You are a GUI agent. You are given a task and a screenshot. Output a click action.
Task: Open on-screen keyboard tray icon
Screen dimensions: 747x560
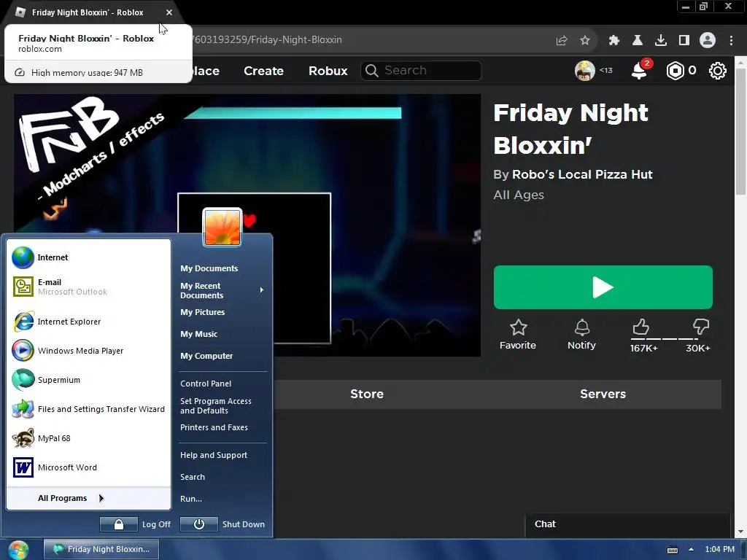point(672,550)
